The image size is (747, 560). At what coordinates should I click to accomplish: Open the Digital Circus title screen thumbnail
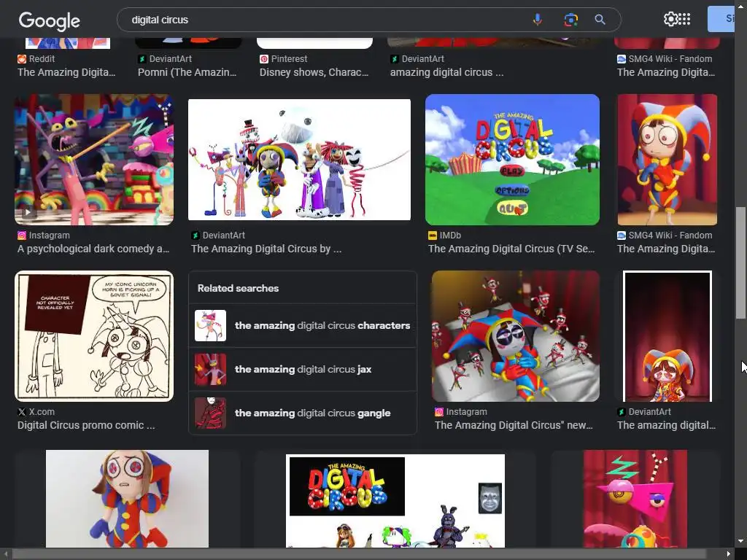pyautogui.click(x=512, y=160)
